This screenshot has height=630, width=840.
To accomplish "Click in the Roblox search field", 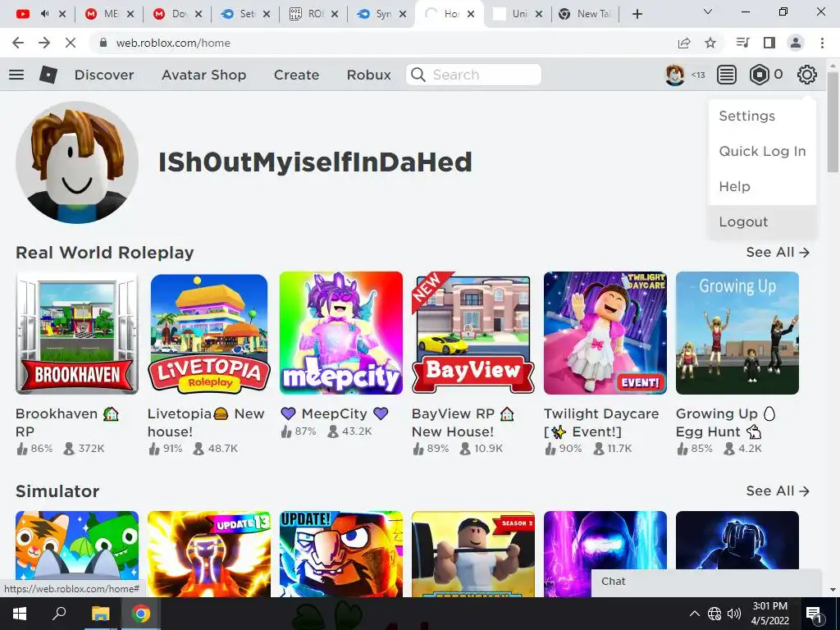I will click(473, 75).
